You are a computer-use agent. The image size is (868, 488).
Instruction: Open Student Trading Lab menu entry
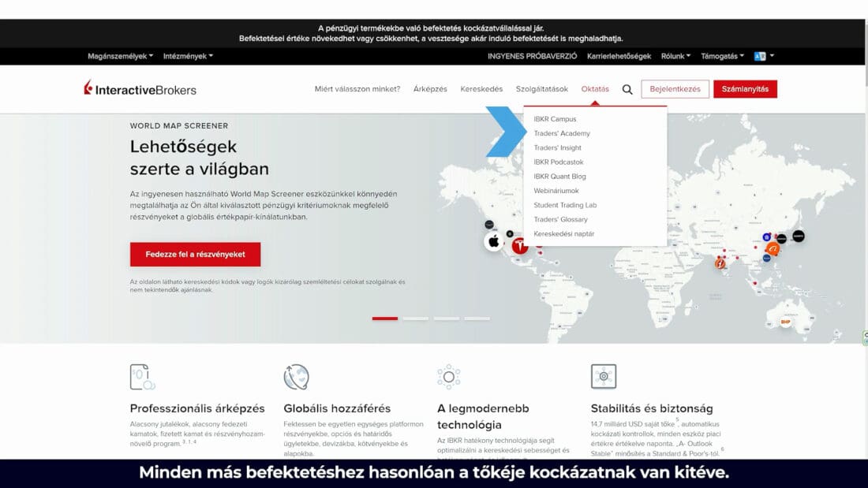coord(565,205)
